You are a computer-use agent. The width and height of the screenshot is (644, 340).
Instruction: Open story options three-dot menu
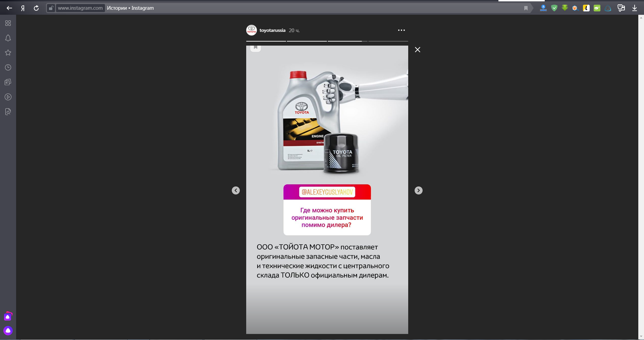pos(401,30)
